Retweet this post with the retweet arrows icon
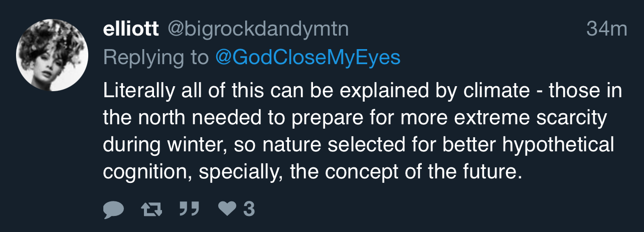 click(x=152, y=209)
